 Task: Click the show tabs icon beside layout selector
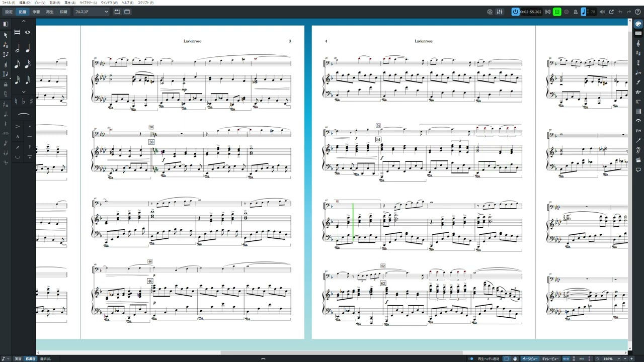point(117,12)
